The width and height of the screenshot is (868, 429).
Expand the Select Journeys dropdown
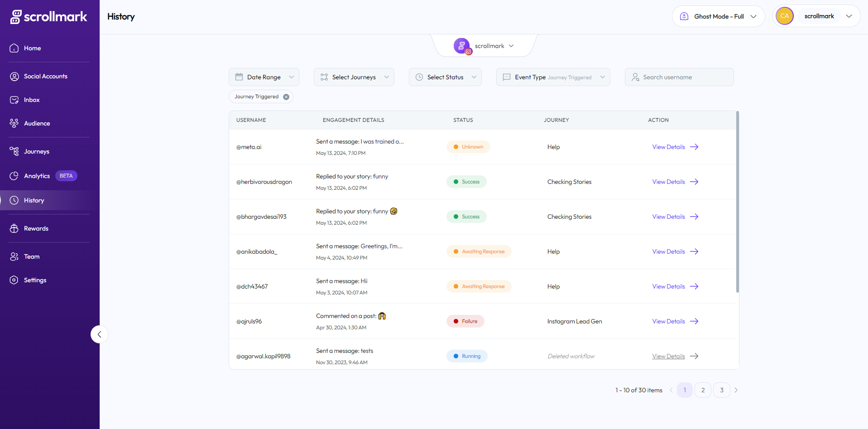tap(354, 77)
